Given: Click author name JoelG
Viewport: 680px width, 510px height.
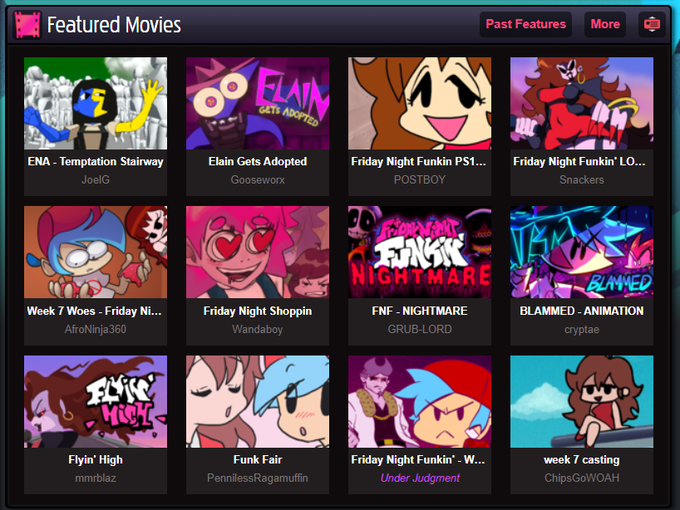Looking at the screenshot, I should 95,180.
